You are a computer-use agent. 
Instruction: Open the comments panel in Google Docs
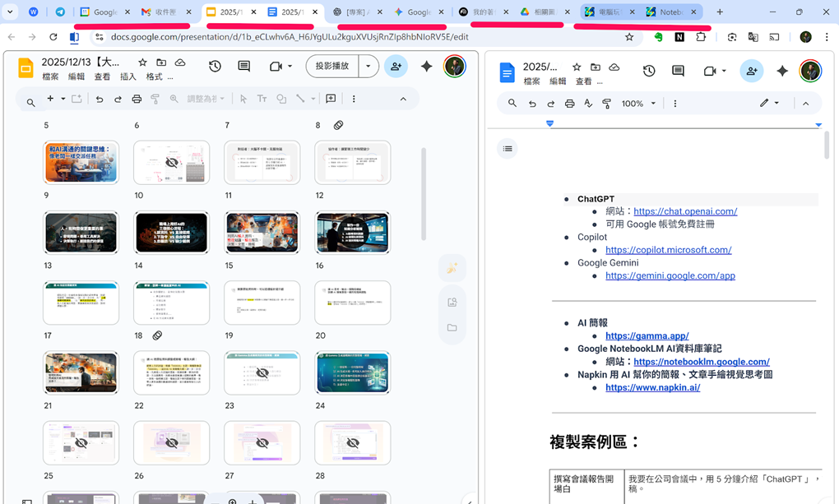[x=678, y=72]
